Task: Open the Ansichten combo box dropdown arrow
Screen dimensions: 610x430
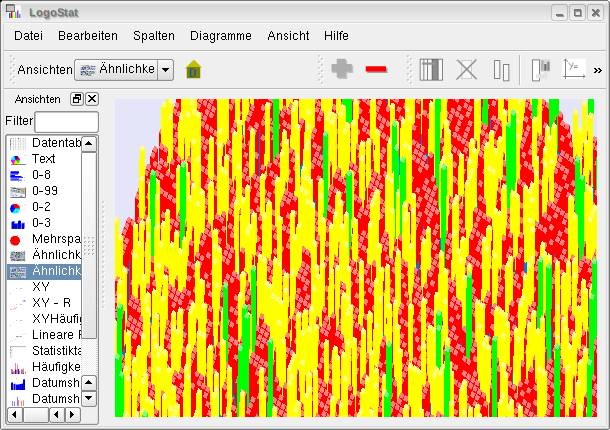Action: click(x=165, y=70)
